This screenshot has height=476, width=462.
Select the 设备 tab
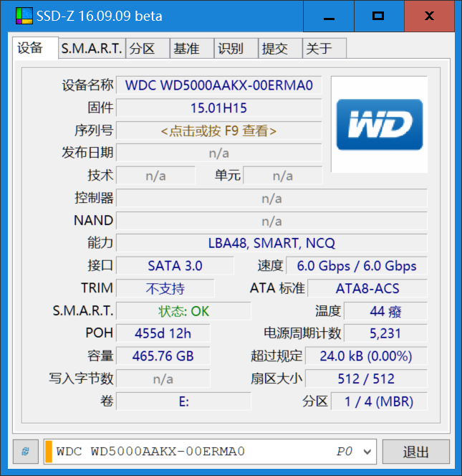coord(35,48)
